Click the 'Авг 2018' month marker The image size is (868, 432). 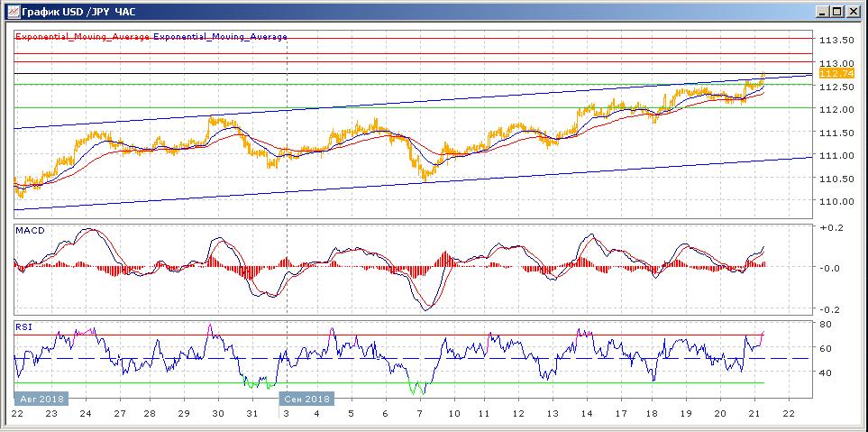click(41, 399)
